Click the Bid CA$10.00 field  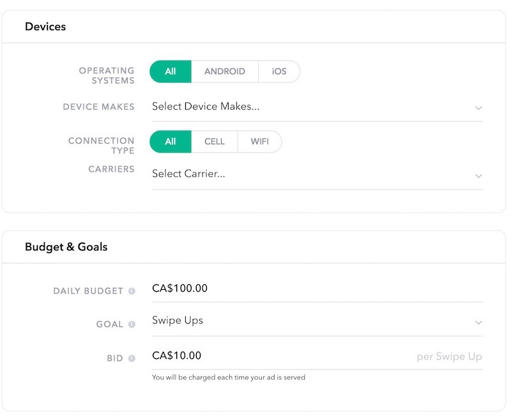click(x=317, y=356)
